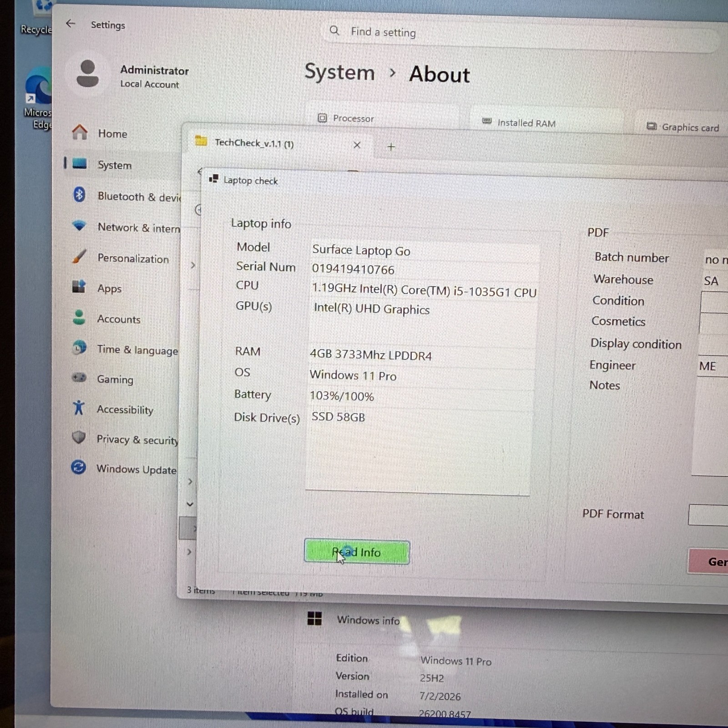The image size is (728, 728).
Task: Click the Personalization brush icon
Action: click(x=79, y=256)
